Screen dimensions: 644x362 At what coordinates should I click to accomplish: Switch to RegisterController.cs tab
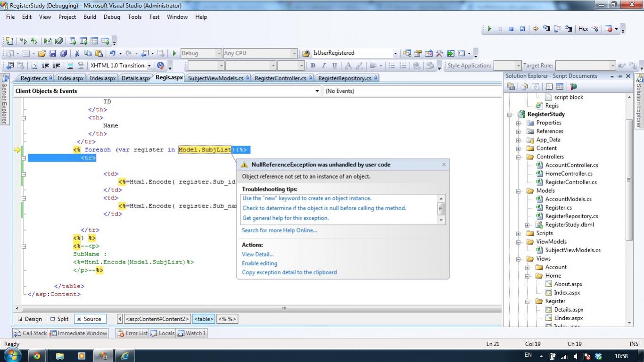pos(282,78)
